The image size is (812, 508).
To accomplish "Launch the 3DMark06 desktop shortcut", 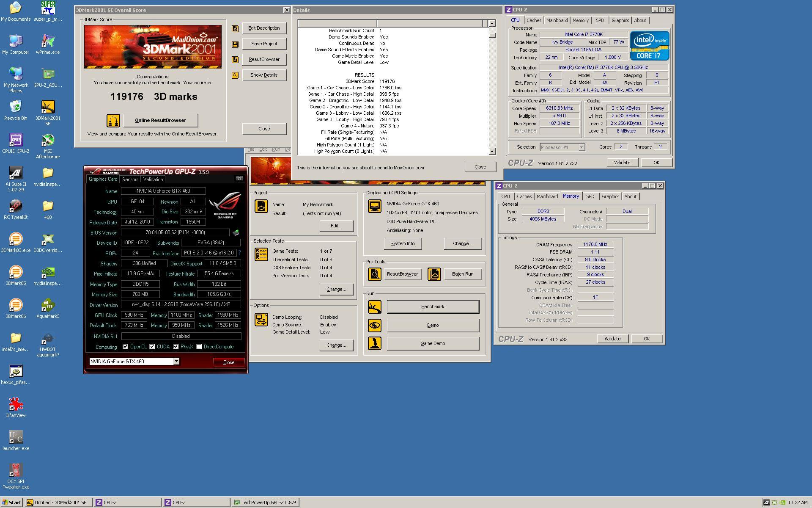I will coord(16,308).
